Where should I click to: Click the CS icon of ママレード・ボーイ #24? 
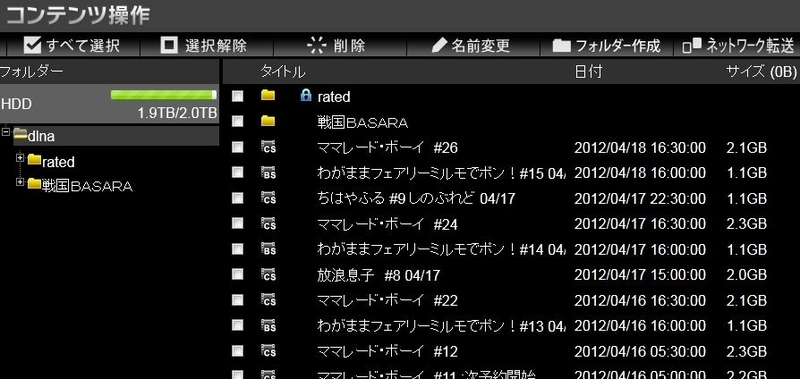coord(268,223)
